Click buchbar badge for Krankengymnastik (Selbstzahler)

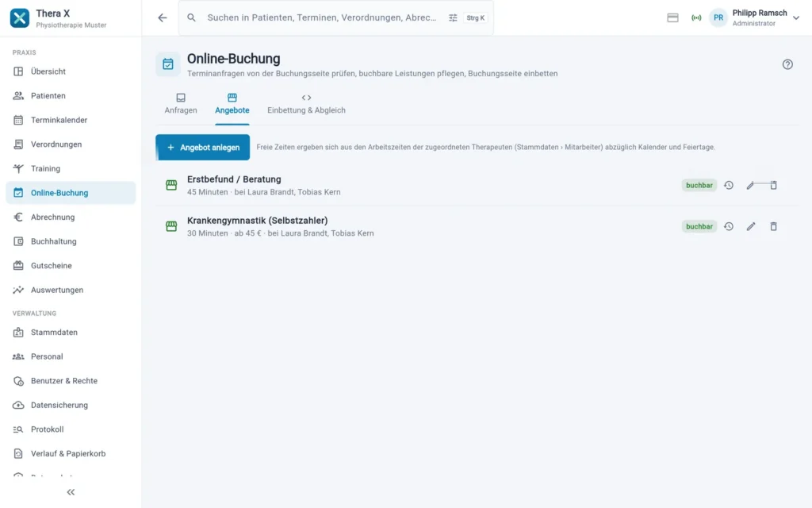coord(699,226)
